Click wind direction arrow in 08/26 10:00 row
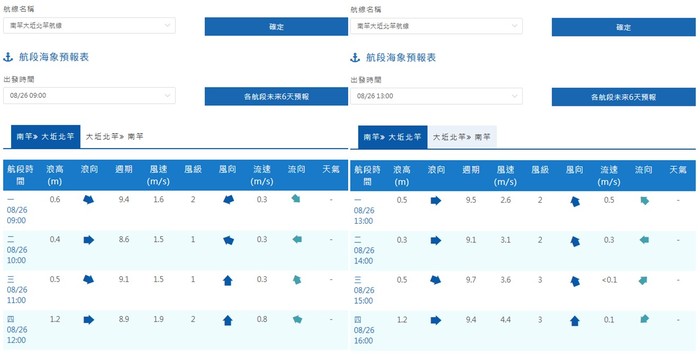Image resolution: width=700 pixels, height=364 pixels. [x=228, y=240]
